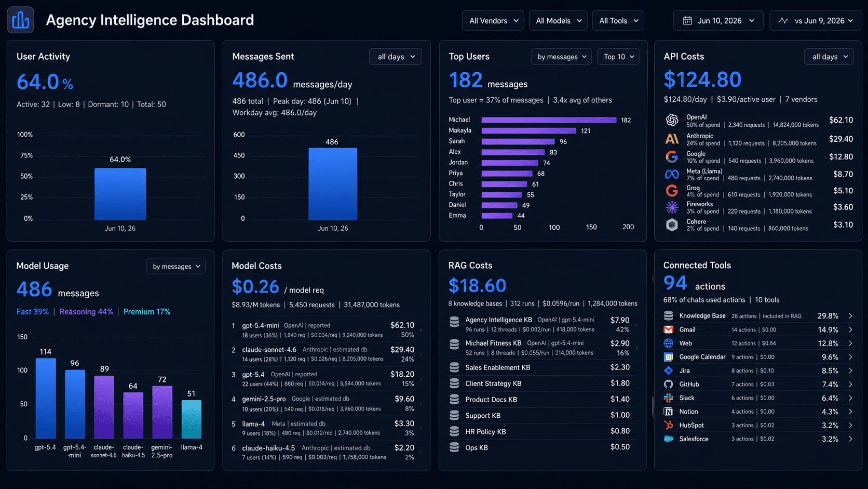Viewport: 868px width, 489px height.
Task: Click the Emma bar in Top Users chart
Action: pyautogui.click(x=497, y=216)
